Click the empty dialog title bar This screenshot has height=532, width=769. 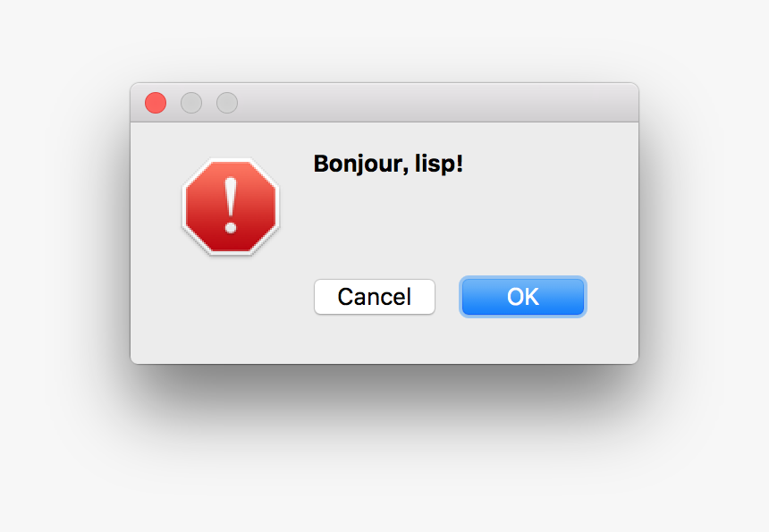click(436, 103)
